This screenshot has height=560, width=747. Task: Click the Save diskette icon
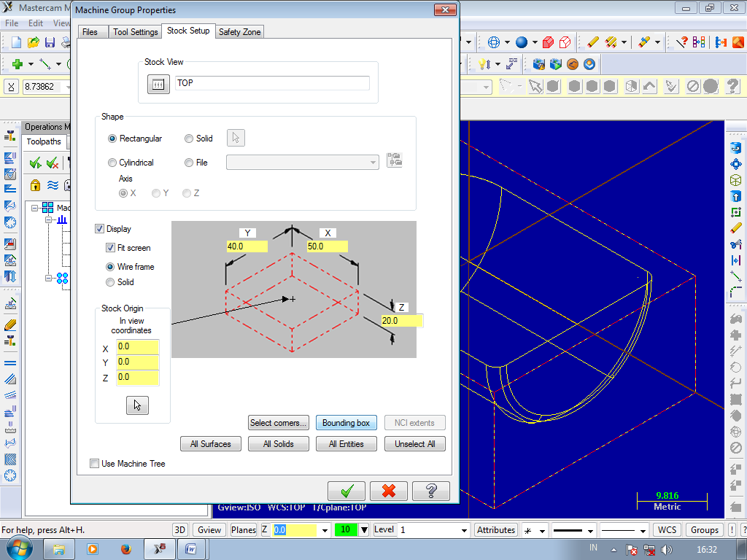pyautogui.click(x=50, y=42)
